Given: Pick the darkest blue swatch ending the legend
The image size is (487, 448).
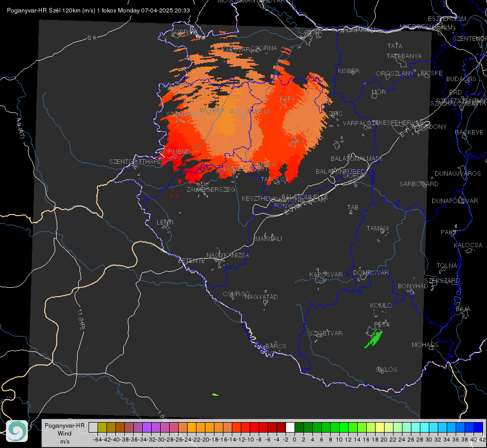Looking at the screenshot, I should (x=479, y=427).
